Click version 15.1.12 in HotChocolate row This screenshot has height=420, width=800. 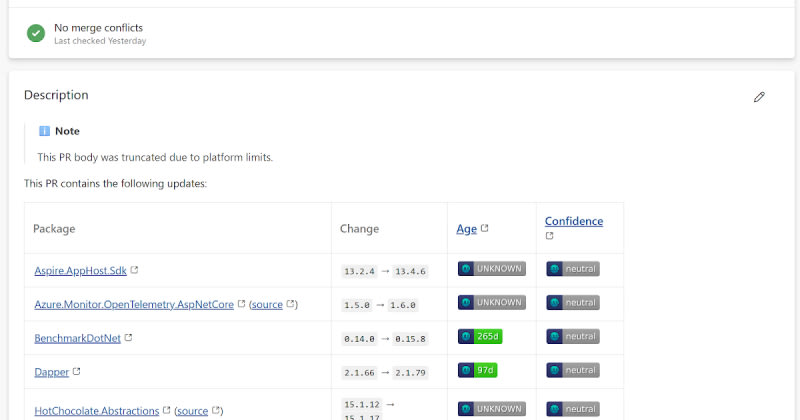(362, 405)
